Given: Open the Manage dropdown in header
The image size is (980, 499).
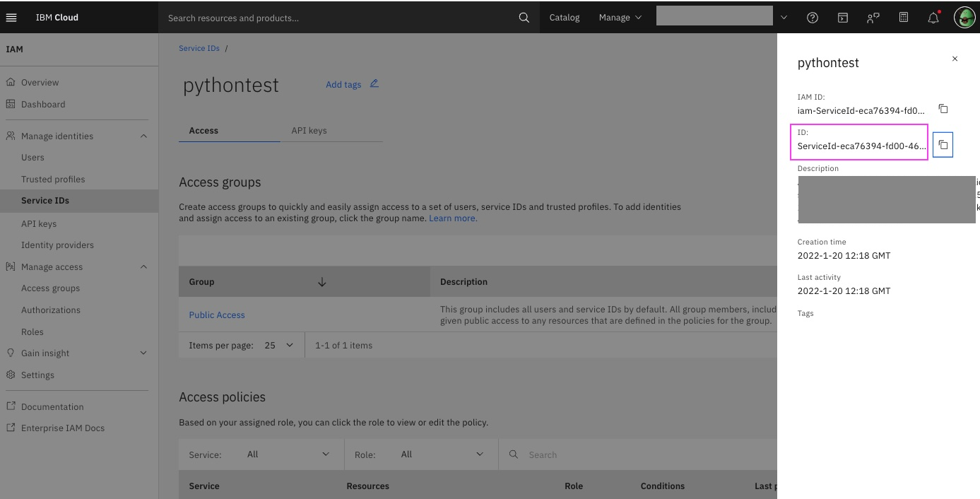Looking at the screenshot, I should pyautogui.click(x=620, y=18).
